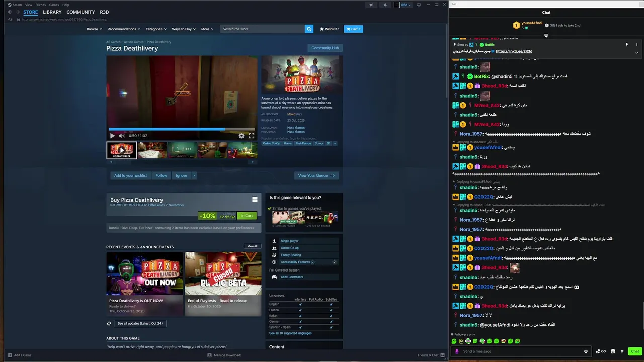Open emote picker in chat input

coord(586,351)
